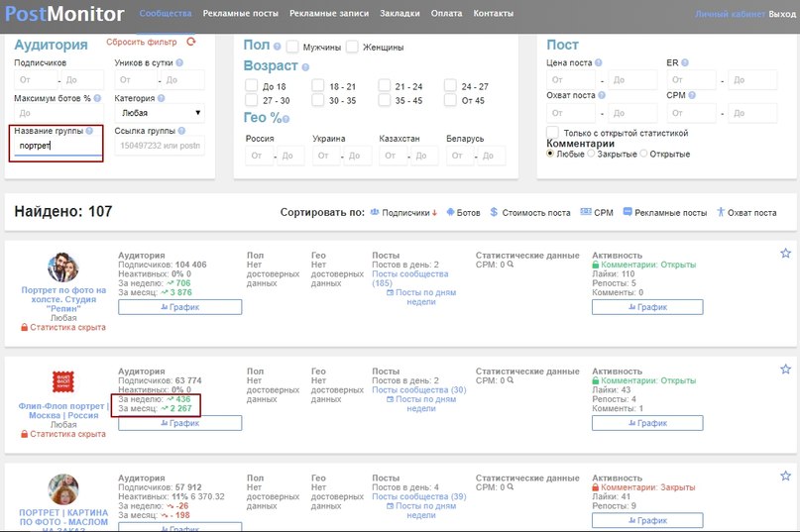Select Открытые comments radio button

[x=643, y=154]
